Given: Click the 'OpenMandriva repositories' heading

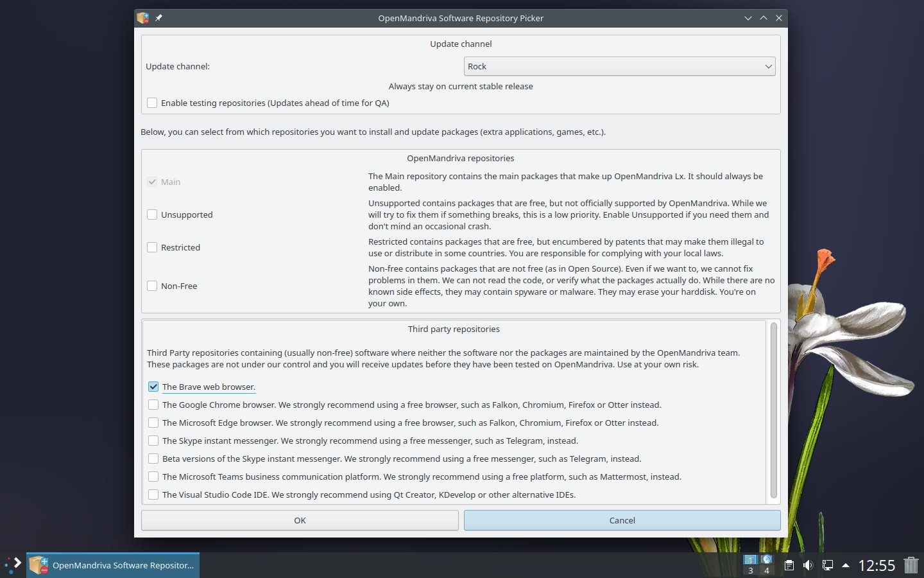Looking at the screenshot, I should pyautogui.click(x=461, y=158).
